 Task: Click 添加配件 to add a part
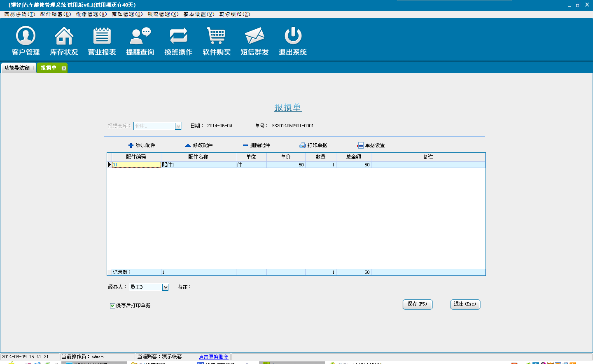(142, 145)
